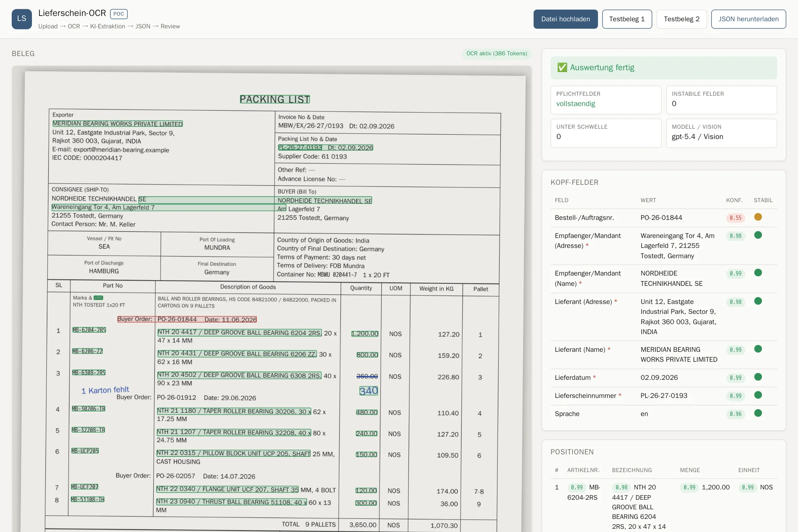Click the LS app logo
Screen dimensions: 798x532
tap(22, 19)
